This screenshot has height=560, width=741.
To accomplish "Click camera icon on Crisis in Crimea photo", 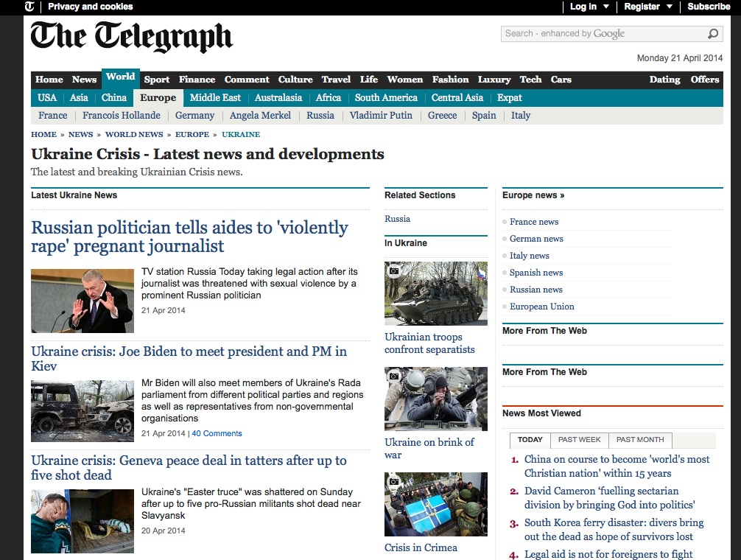I will point(394,482).
